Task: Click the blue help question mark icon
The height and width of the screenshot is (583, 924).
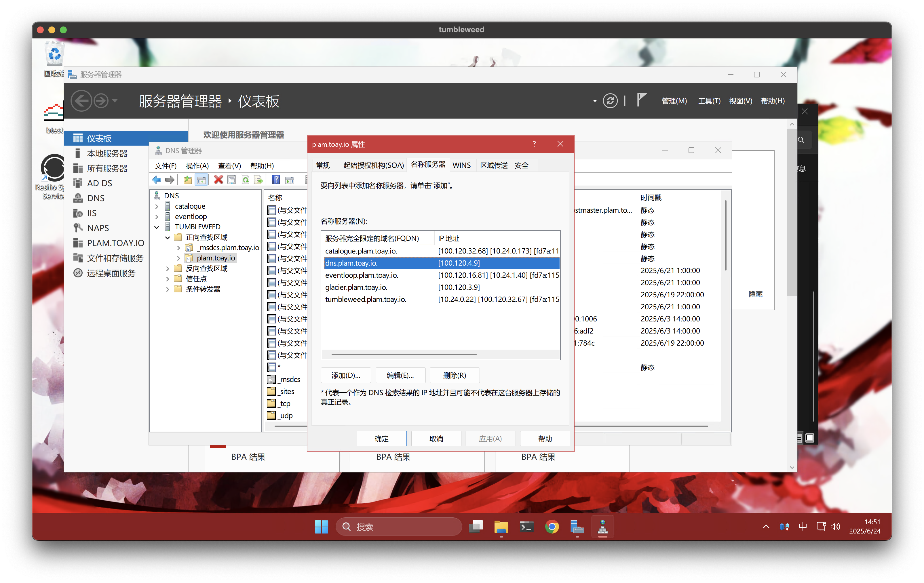Action: 276,180
